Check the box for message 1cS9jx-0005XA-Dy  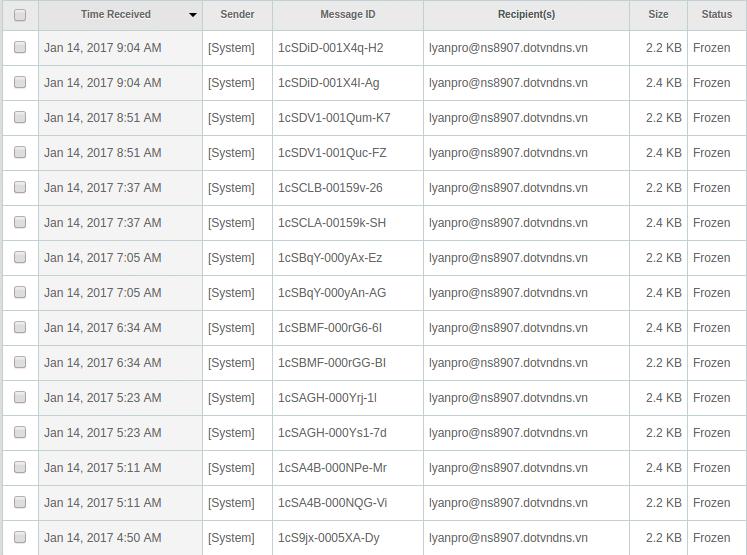point(20,537)
